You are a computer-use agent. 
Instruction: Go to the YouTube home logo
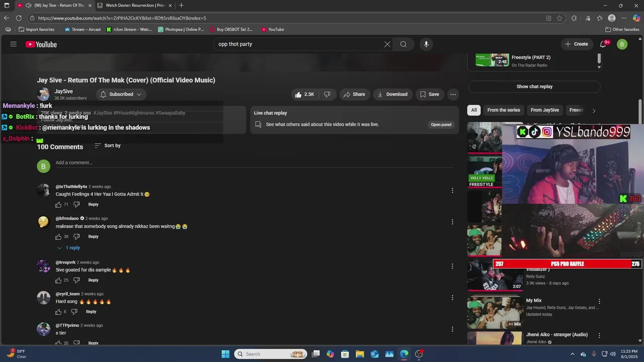[x=41, y=44]
